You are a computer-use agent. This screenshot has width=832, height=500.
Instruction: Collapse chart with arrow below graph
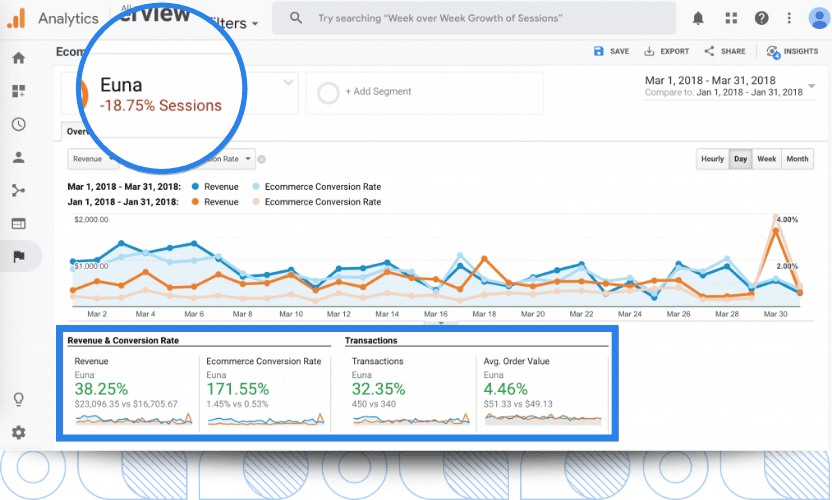click(440, 322)
